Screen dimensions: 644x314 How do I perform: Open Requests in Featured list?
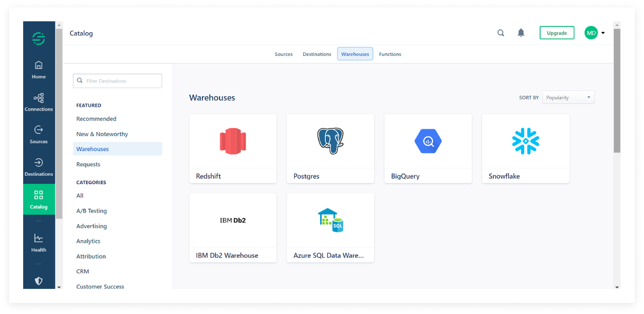[88, 164]
